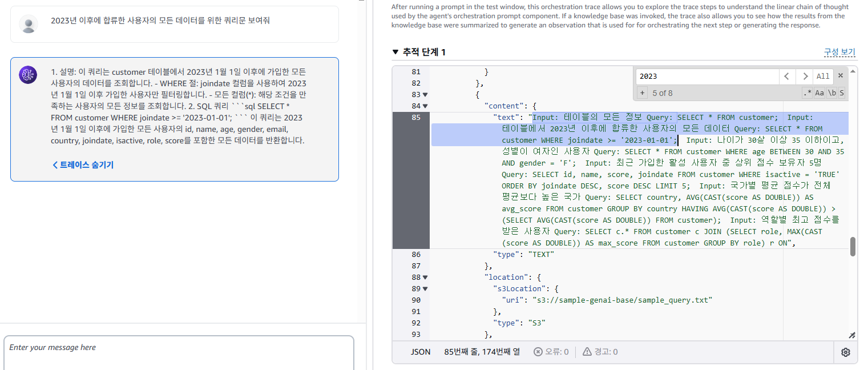
Task: Click the "content": { line
Action: coord(511,106)
